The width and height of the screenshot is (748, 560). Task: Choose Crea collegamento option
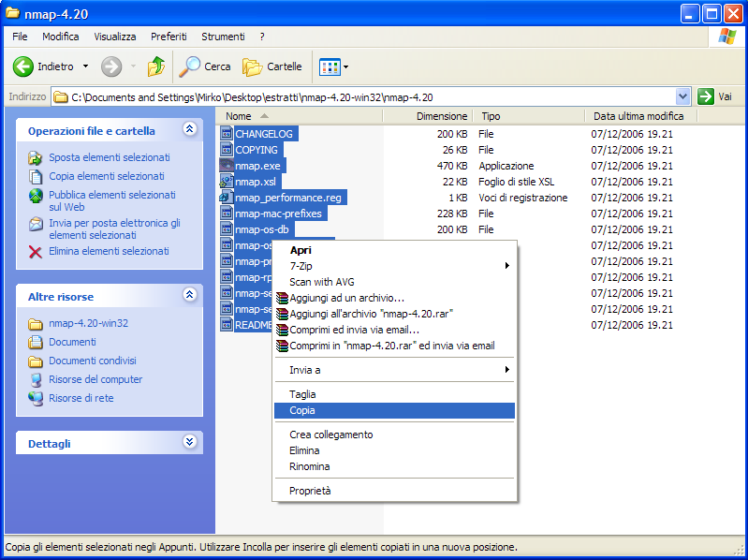coord(394,435)
